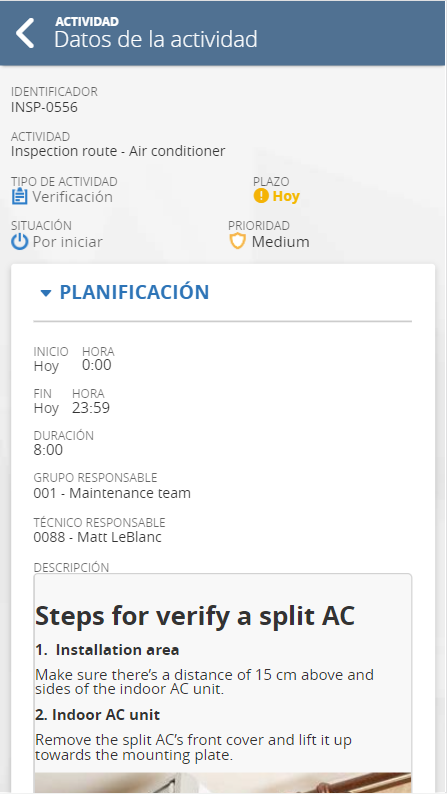Click the Indoor AC unit step heading
Screen dimensions: 447x794
click(98, 715)
